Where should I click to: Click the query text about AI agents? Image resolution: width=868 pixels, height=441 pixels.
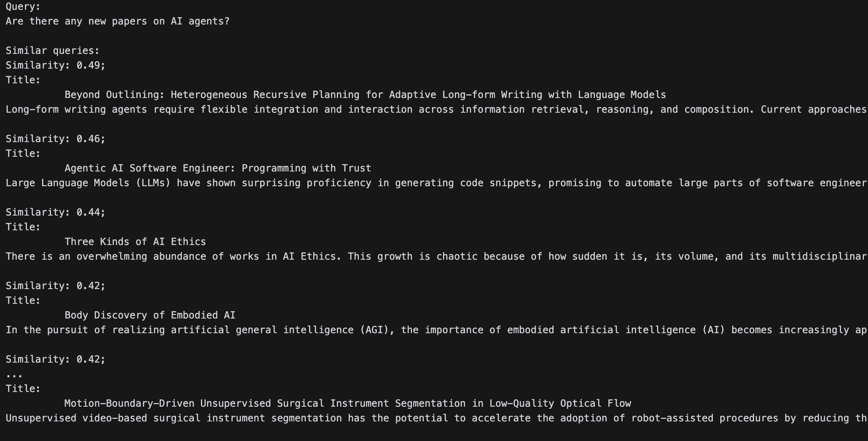[118, 21]
